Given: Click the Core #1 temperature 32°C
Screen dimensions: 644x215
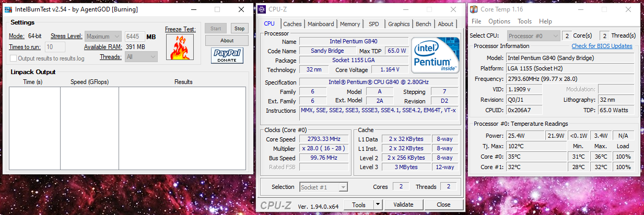Looking at the screenshot, I should (x=535, y=167).
